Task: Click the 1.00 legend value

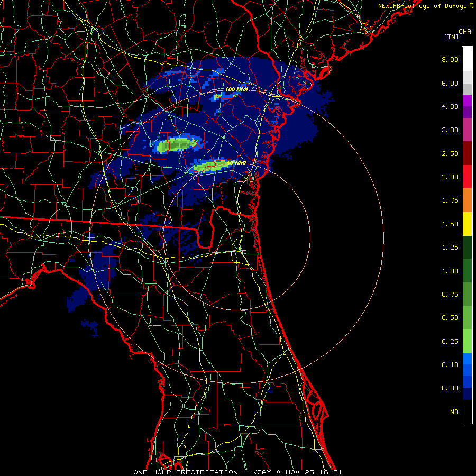Action: click(x=450, y=271)
